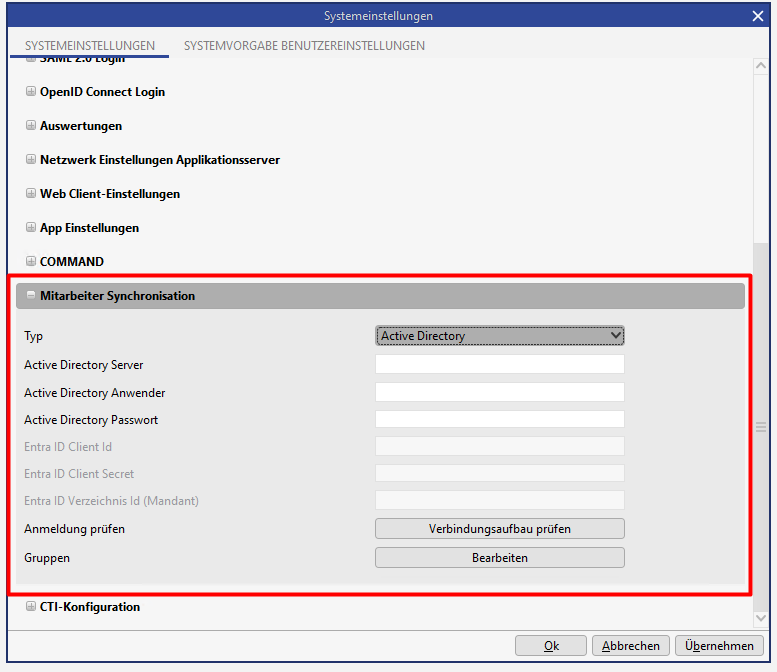
Task: Click the vertical scrollbar thumb
Action: click(x=760, y=427)
